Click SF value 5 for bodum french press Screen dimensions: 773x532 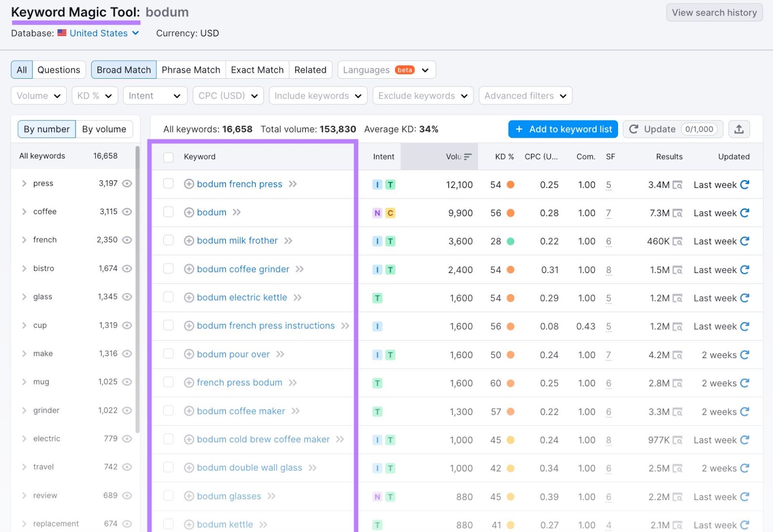(x=609, y=185)
